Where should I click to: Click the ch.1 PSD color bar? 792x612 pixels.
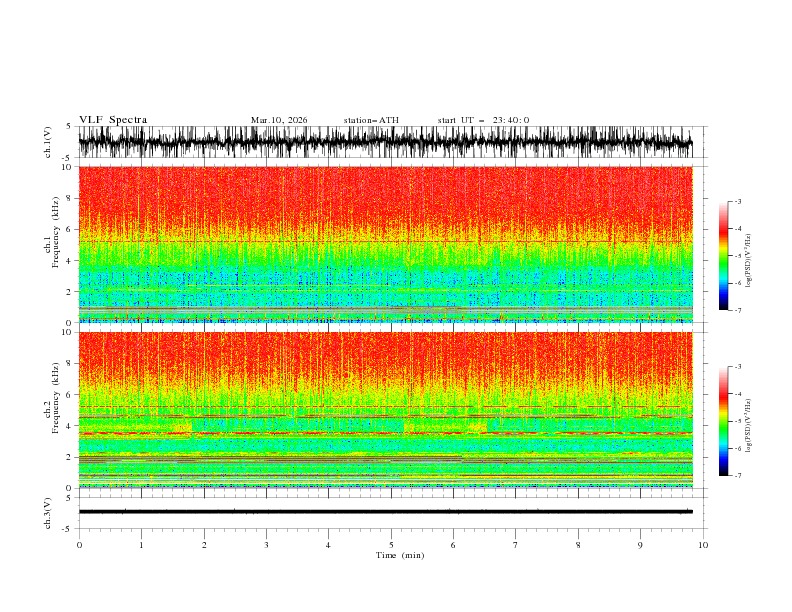(x=723, y=255)
